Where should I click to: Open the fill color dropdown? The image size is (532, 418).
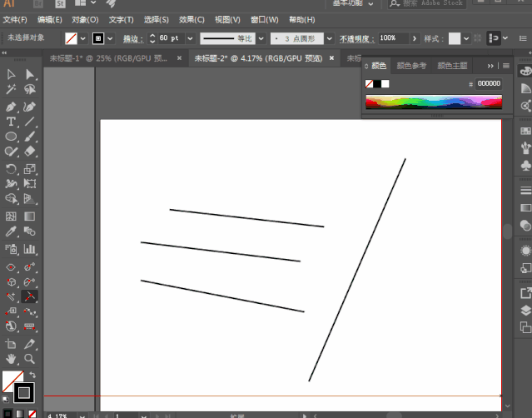pyautogui.click(x=82, y=38)
